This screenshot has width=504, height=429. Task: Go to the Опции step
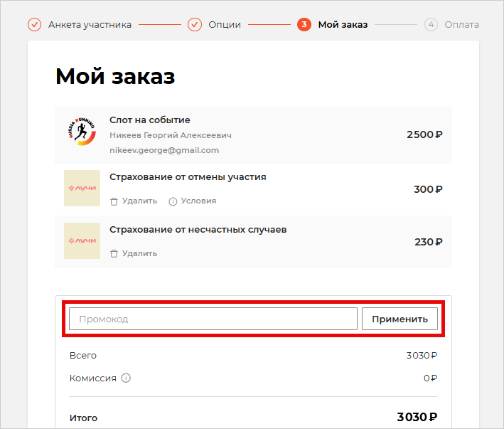coord(225,25)
